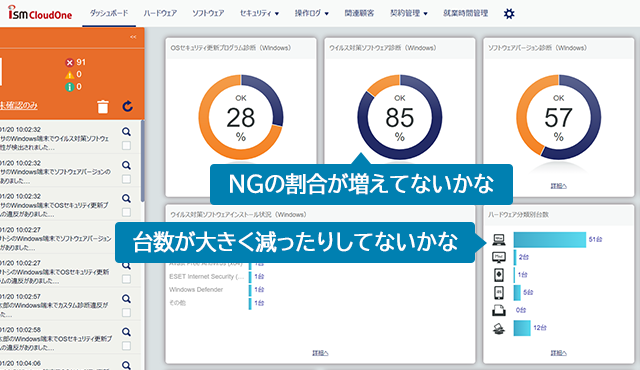Click the ESET Internet Security row label
The height and width of the screenshot is (370, 640).
(x=207, y=277)
